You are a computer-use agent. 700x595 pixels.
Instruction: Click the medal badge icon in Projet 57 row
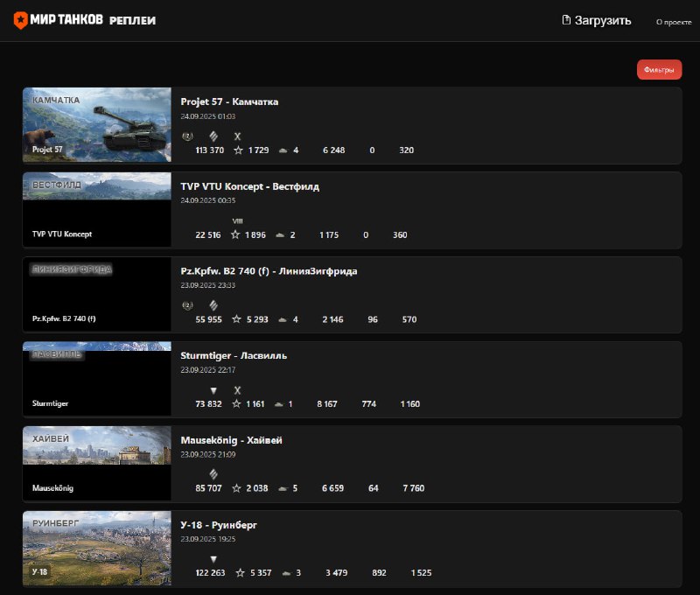pyautogui.click(x=187, y=136)
